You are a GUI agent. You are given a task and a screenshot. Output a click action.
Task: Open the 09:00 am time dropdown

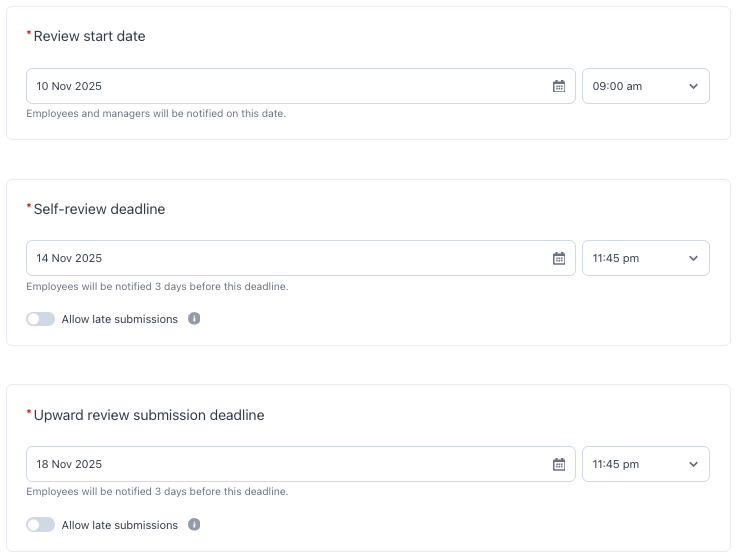point(645,86)
